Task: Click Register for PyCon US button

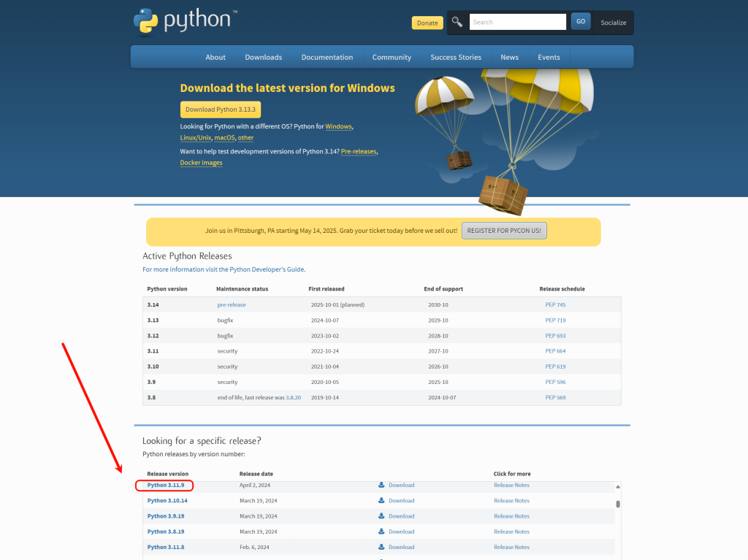Action: [x=504, y=231]
